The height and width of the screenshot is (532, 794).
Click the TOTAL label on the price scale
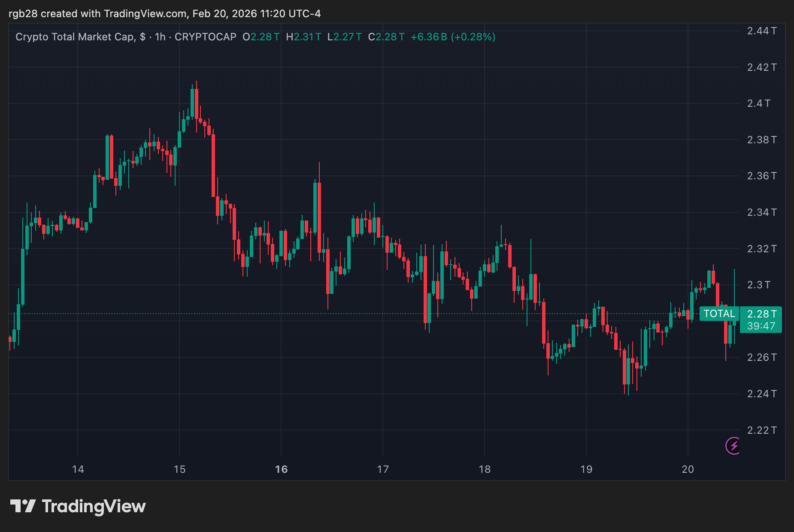[x=720, y=314]
